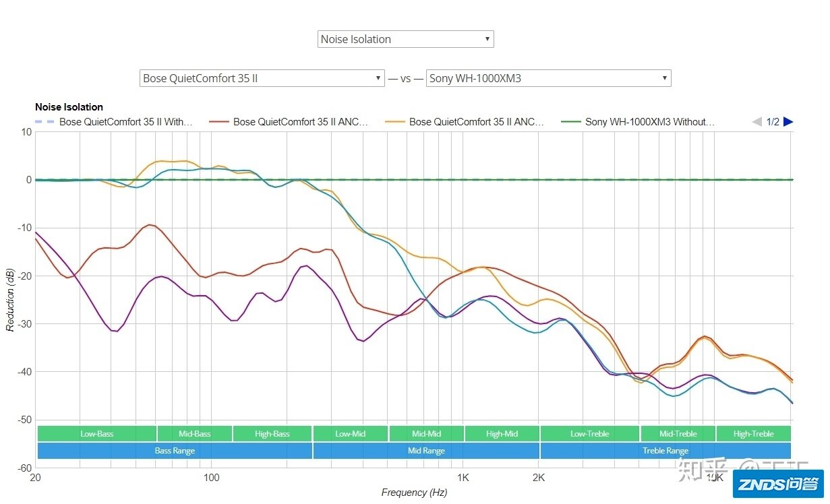830x504 pixels.
Task: Toggle the green Sony WH-1000XM3 Without… series
Action: [638, 122]
